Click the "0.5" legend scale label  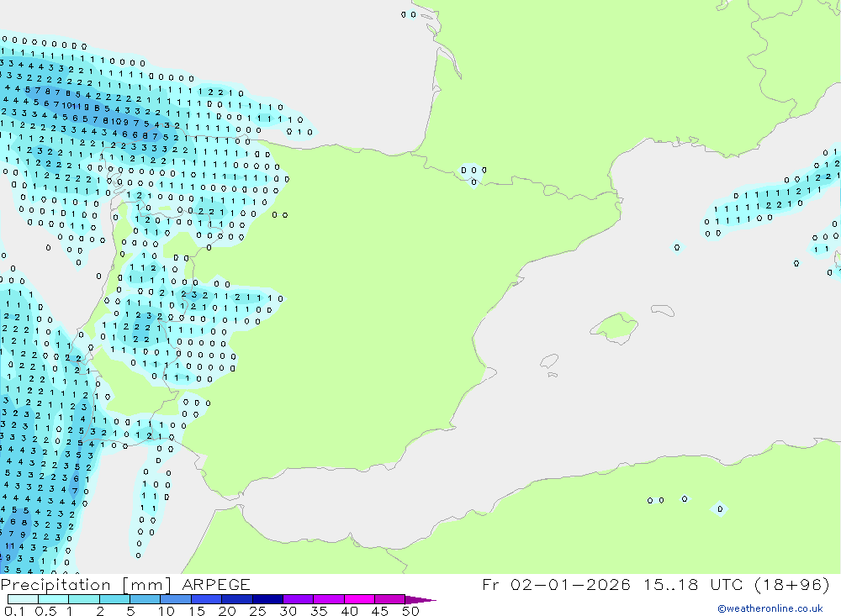[x=45, y=611]
